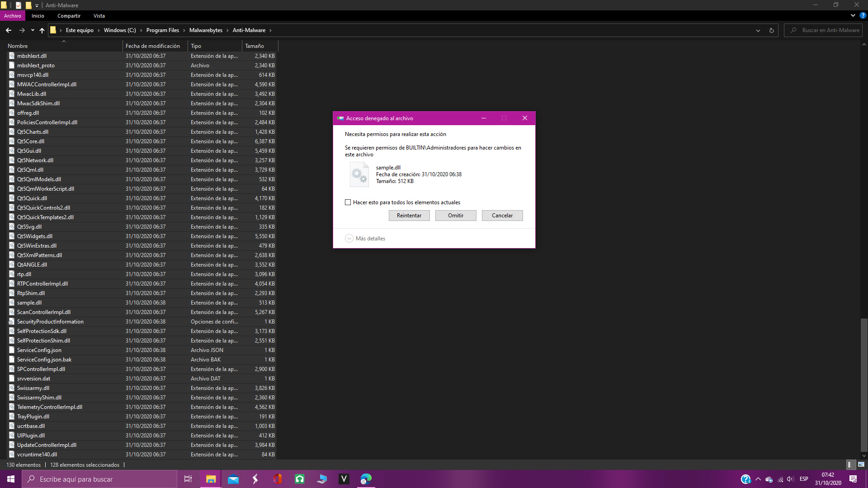Expand the ribbon with the chevron
Image resolution: width=868 pixels, height=488 pixels.
coord(853,15)
